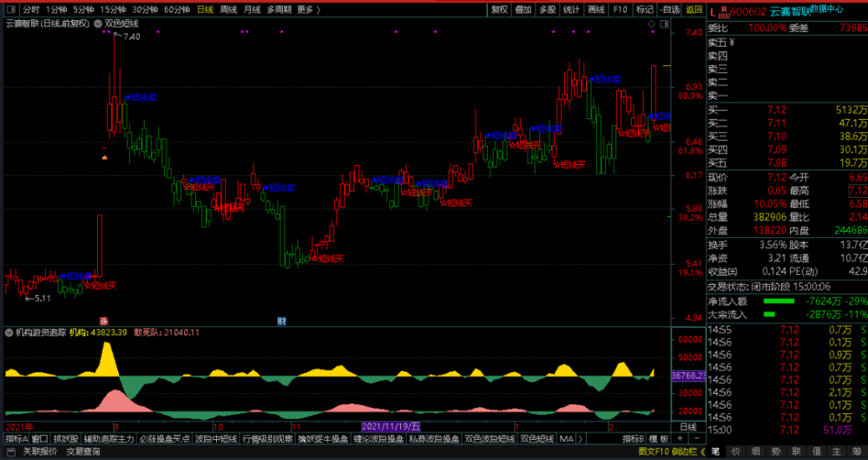Apply the 必涨操盘买点 indicator
Viewport: 868px width, 460px height.
pyautogui.click(x=164, y=439)
